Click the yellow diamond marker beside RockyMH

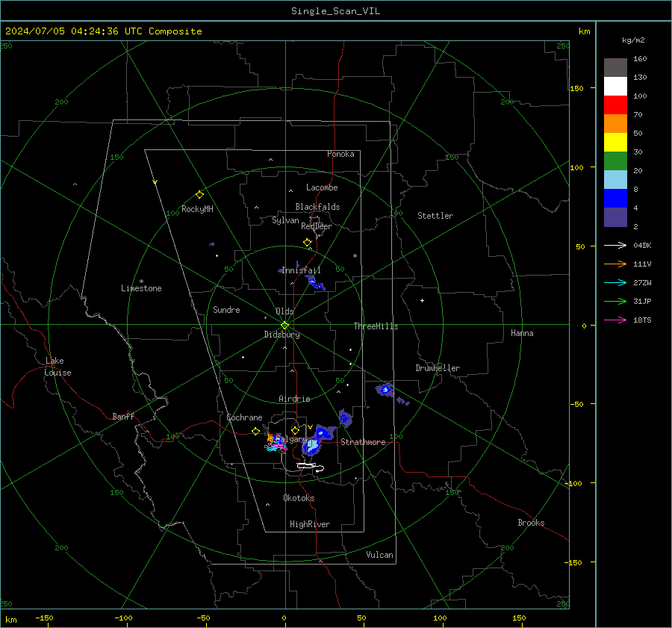199,195
